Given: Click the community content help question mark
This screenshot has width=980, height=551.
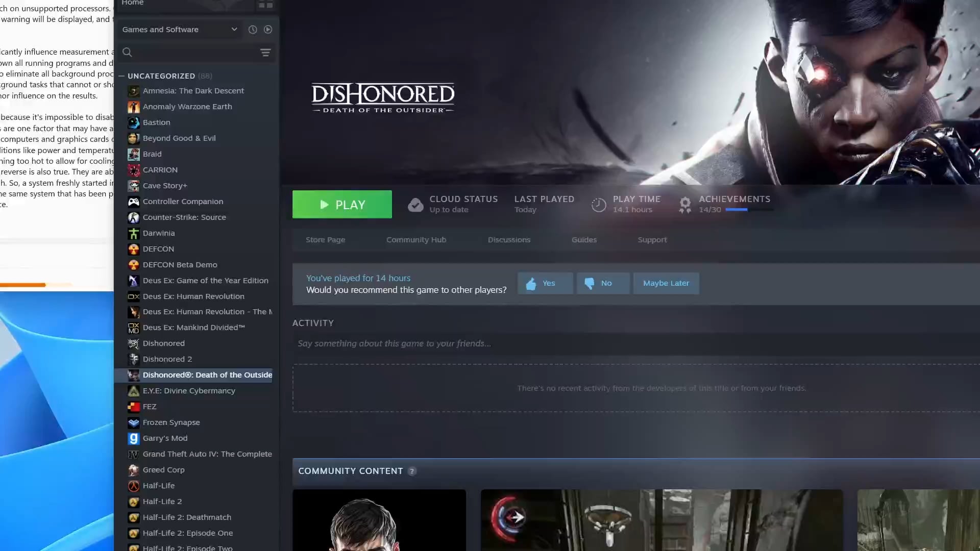Looking at the screenshot, I should tap(412, 471).
